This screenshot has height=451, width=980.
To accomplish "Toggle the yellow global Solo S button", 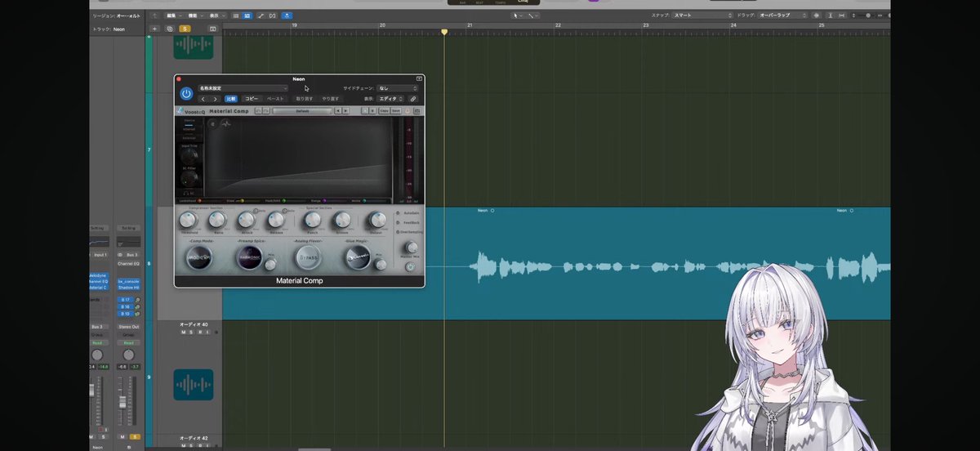I will [x=185, y=29].
